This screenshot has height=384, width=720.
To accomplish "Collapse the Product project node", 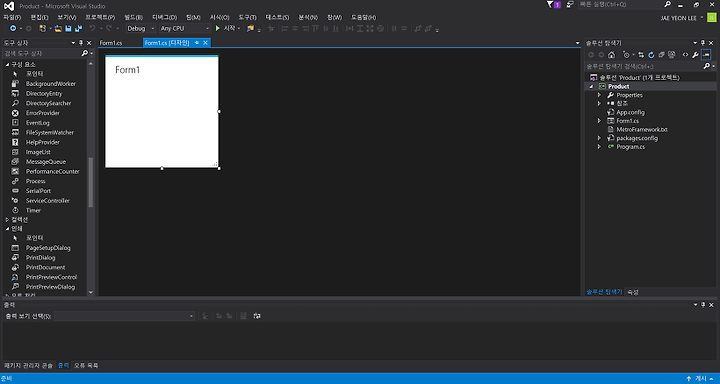I will 591,87.
